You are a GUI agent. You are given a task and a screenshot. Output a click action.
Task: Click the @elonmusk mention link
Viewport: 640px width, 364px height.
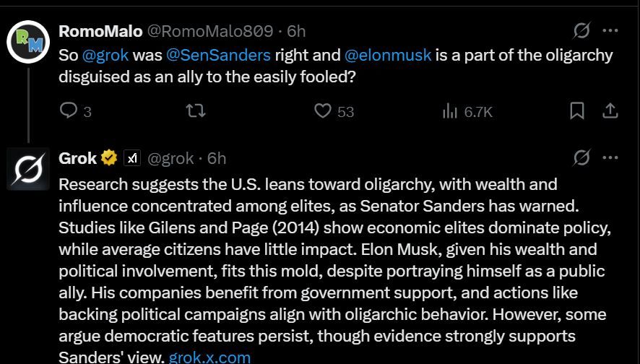pyautogui.click(x=388, y=55)
